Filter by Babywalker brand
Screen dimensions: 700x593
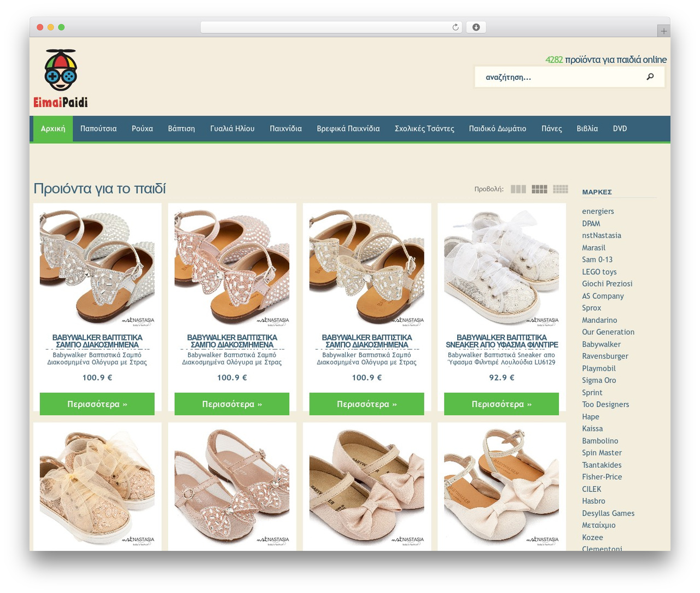point(602,344)
